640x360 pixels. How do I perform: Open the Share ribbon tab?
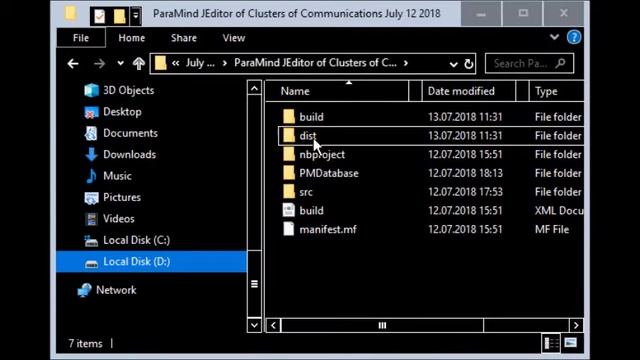[184, 38]
